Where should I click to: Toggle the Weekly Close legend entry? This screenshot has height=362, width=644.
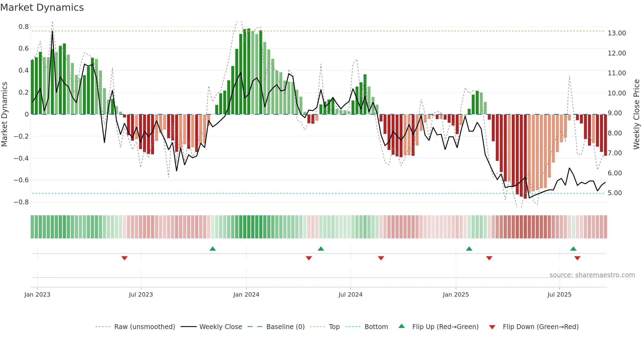click(211, 327)
